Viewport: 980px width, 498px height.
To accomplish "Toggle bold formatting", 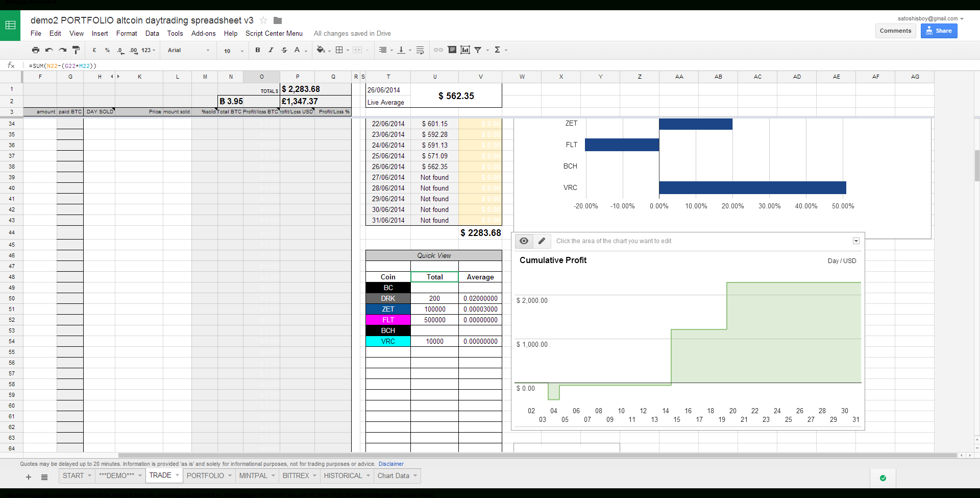I will pos(258,50).
